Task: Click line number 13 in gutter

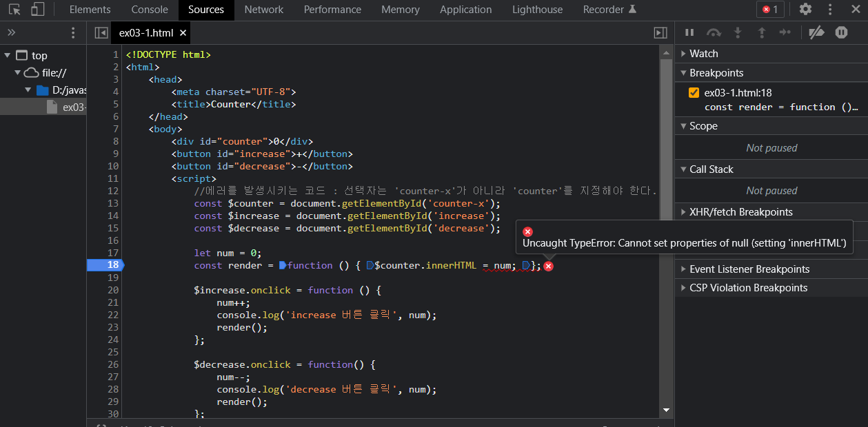Action: 113,203
